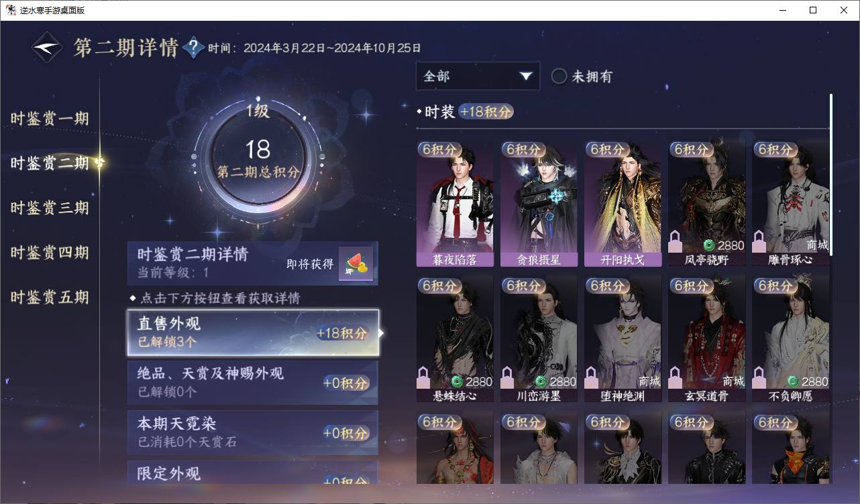Click the watermelon duck reward icon
860x504 pixels.
(356, 264)
